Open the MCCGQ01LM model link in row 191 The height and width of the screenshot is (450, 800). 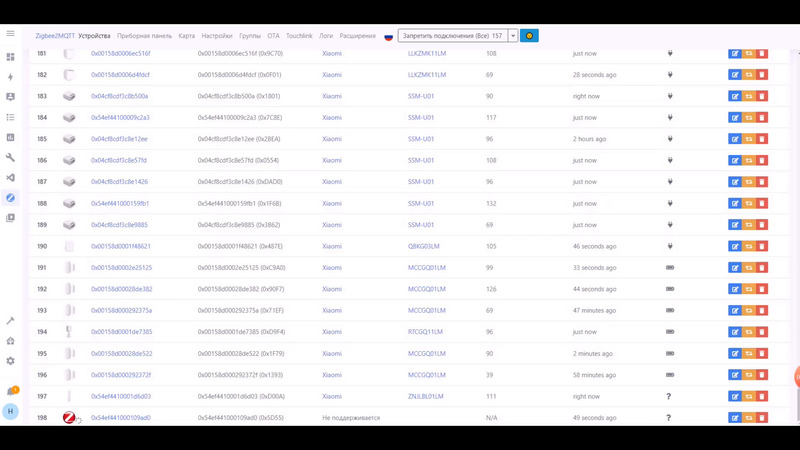(x=427, y=268)
